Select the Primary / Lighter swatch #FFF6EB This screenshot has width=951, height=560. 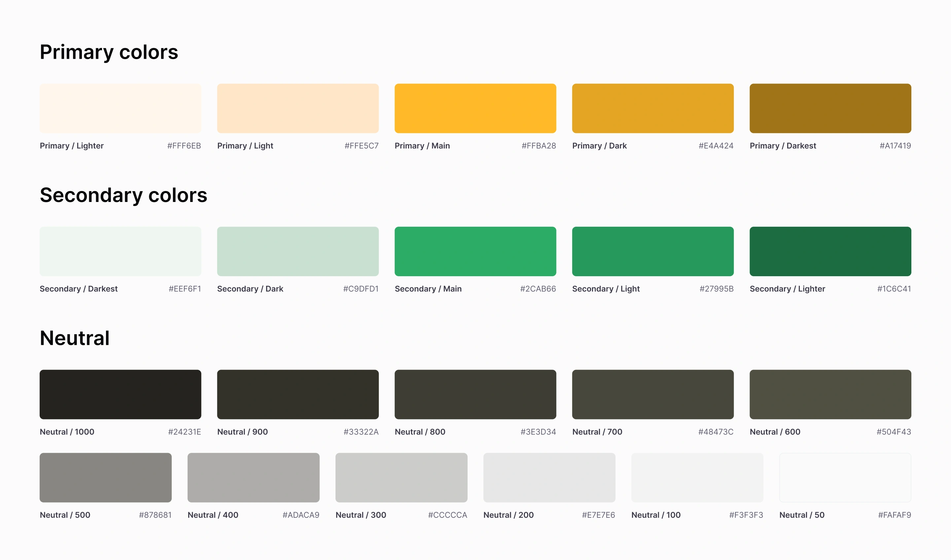[121, 108]
